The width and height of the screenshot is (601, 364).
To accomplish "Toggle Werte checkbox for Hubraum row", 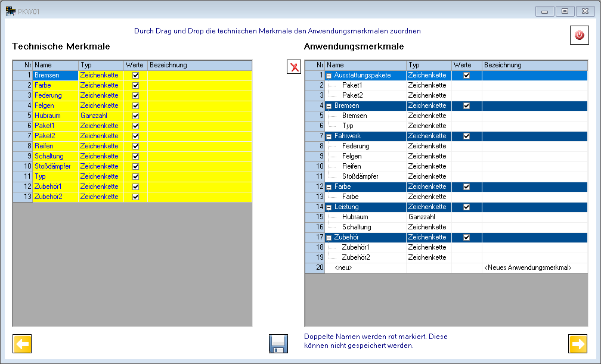I will (136, 116).
